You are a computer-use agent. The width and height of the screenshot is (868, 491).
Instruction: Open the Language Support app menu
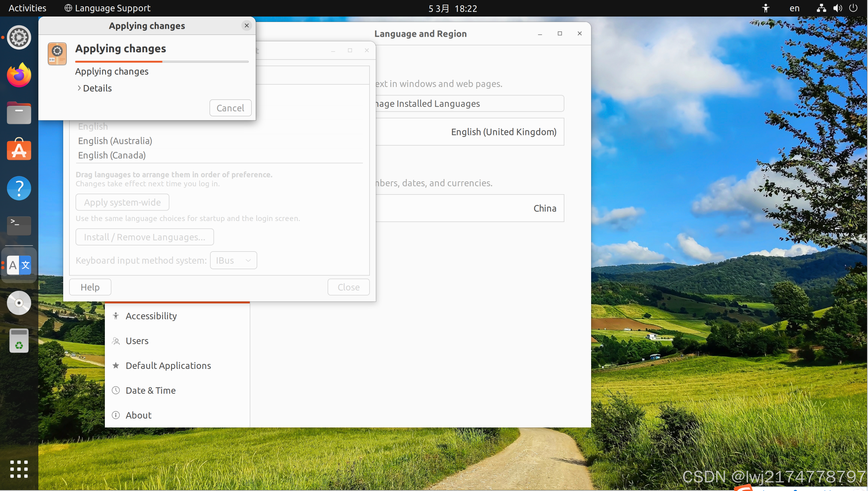[108, 8]
